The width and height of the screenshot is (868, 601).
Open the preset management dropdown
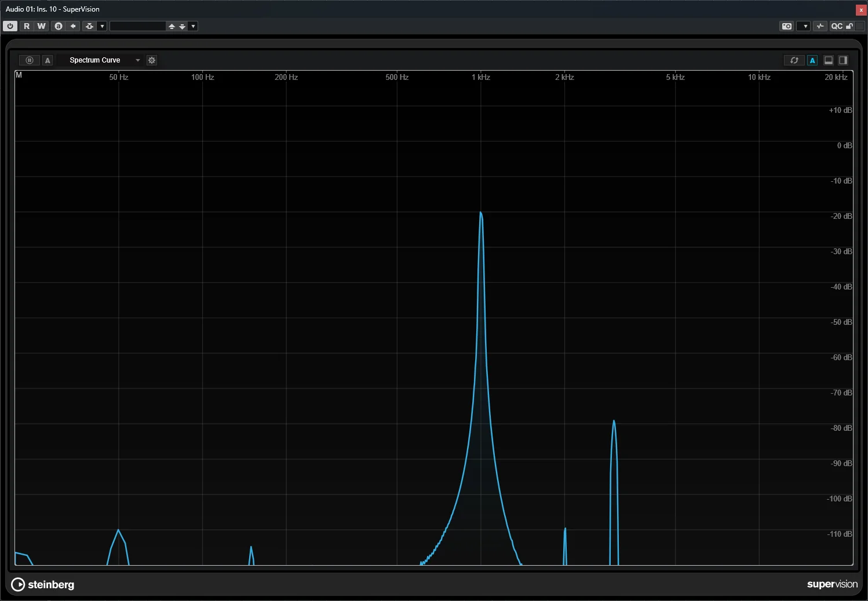(194, 26)
